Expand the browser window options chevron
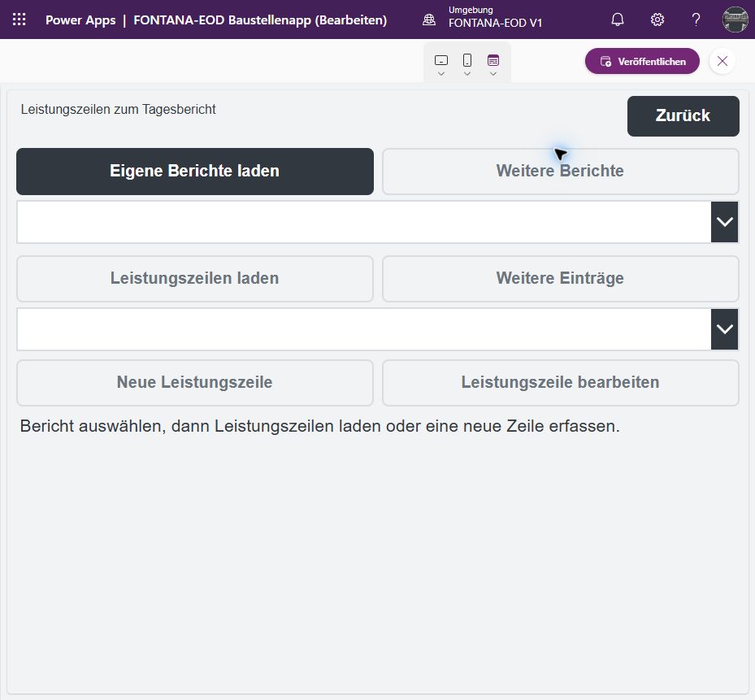The height and width of the screenshot is (700, 755). click(x=493, y=74)
